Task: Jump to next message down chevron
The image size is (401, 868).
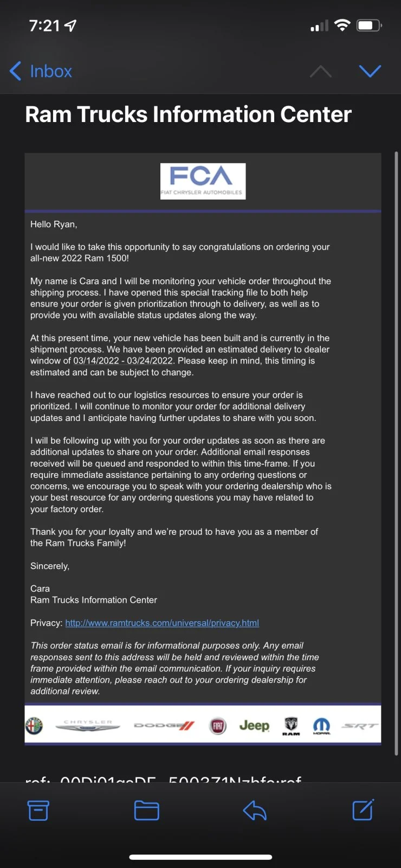Action: coord(370,71)
